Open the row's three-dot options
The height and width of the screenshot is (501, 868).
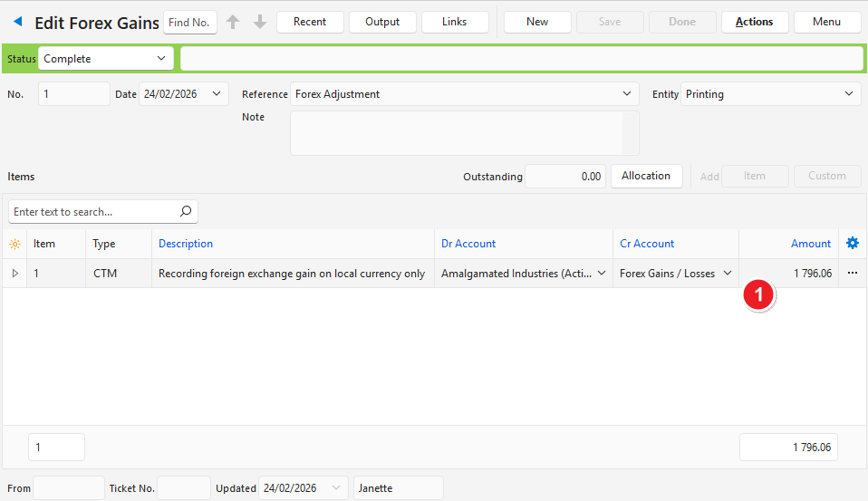click(852, 274)
